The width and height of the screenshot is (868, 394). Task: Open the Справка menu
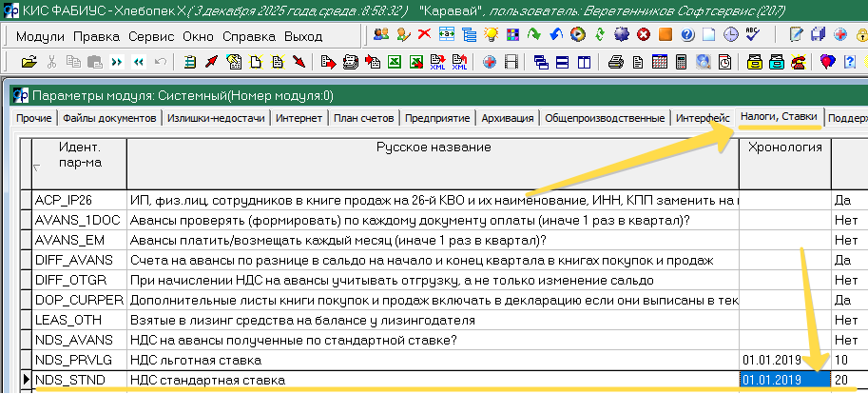click(x=249, y=36)
